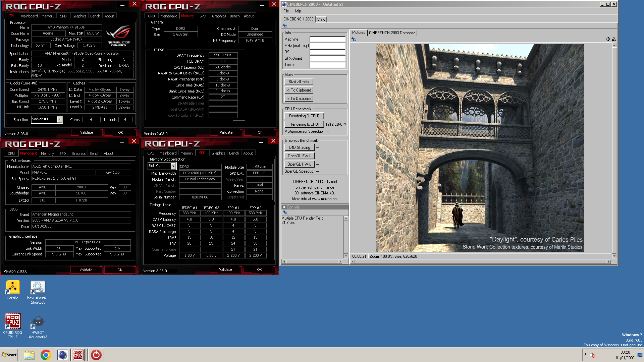Open Graphics tab in top-right CPU-Z window

coord(219,16)
